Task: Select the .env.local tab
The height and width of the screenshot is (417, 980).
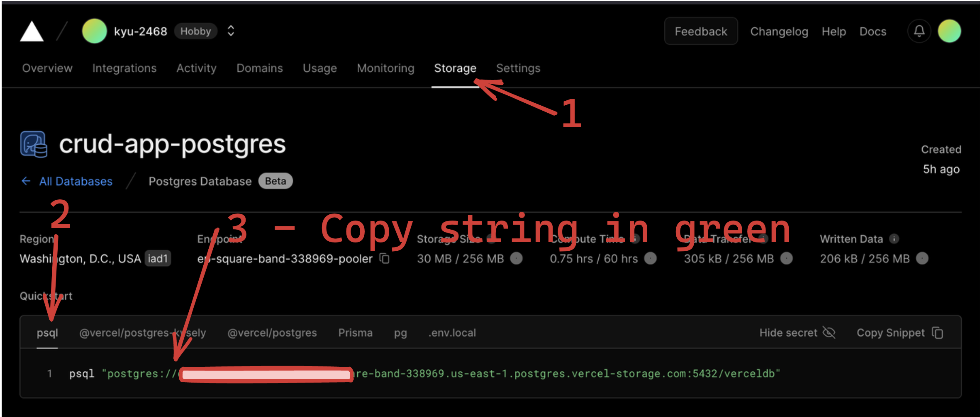Action: click(452, 333)
